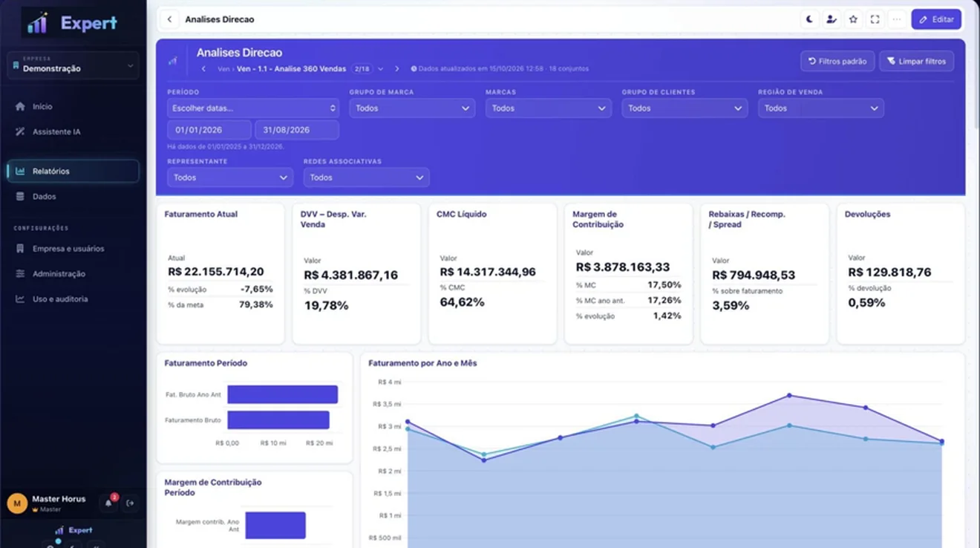
Task: Open the Redes Associativas dropdown
Action: (x=366, y=177)
